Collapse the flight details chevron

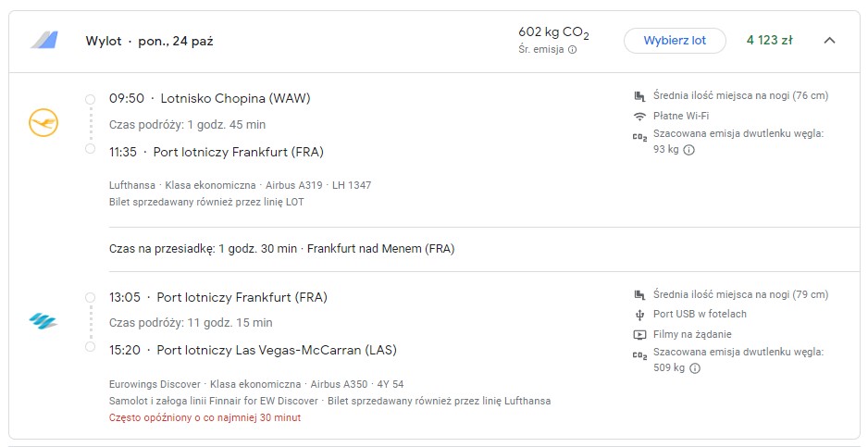point(829,41)
